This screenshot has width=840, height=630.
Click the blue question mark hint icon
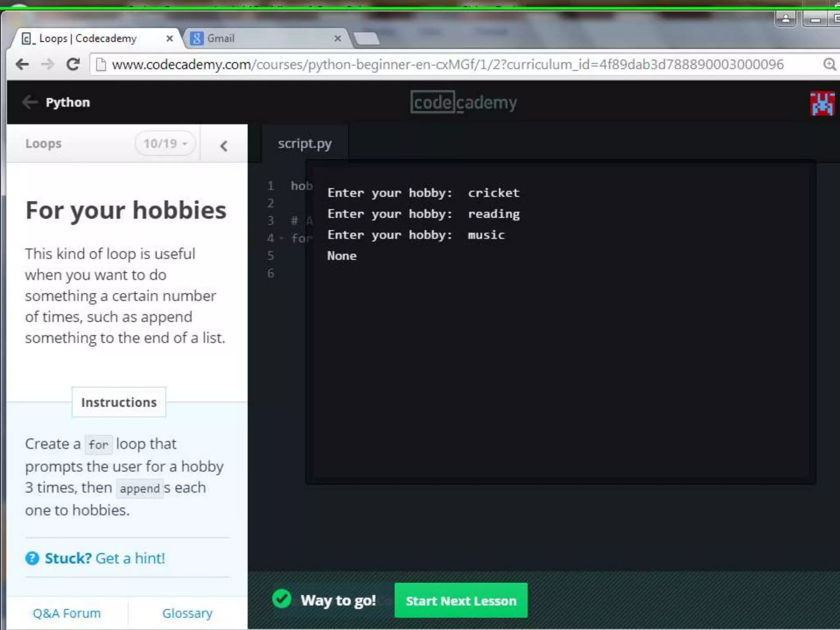tap(32, 558)
